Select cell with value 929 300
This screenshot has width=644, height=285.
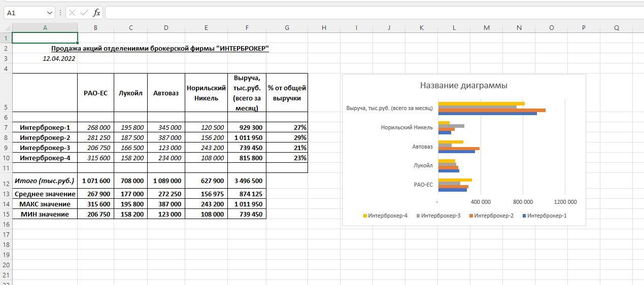(247, 127)
